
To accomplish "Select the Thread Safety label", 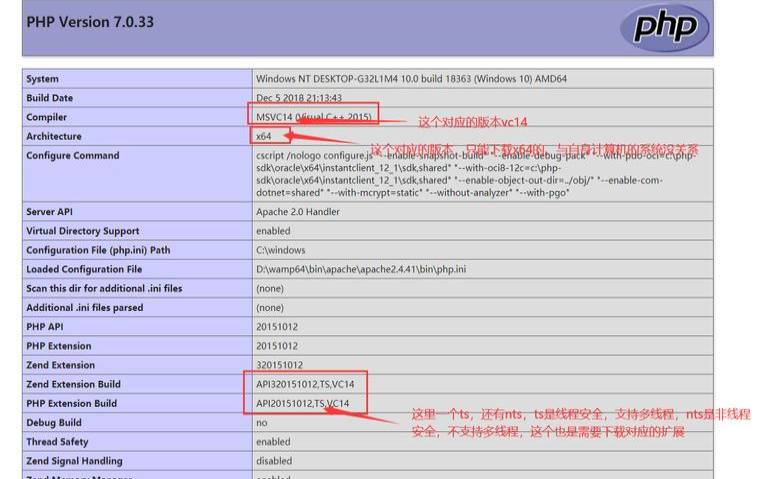I will point(57,441).
